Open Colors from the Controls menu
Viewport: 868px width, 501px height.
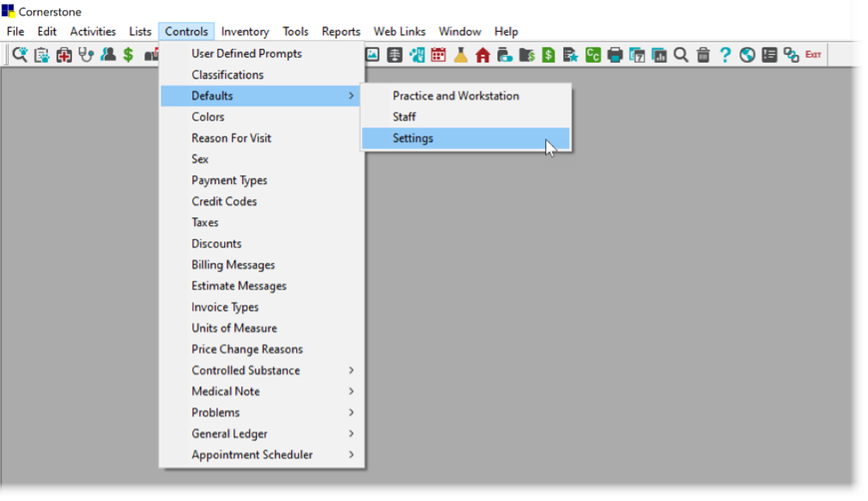(x=260, y=117)
